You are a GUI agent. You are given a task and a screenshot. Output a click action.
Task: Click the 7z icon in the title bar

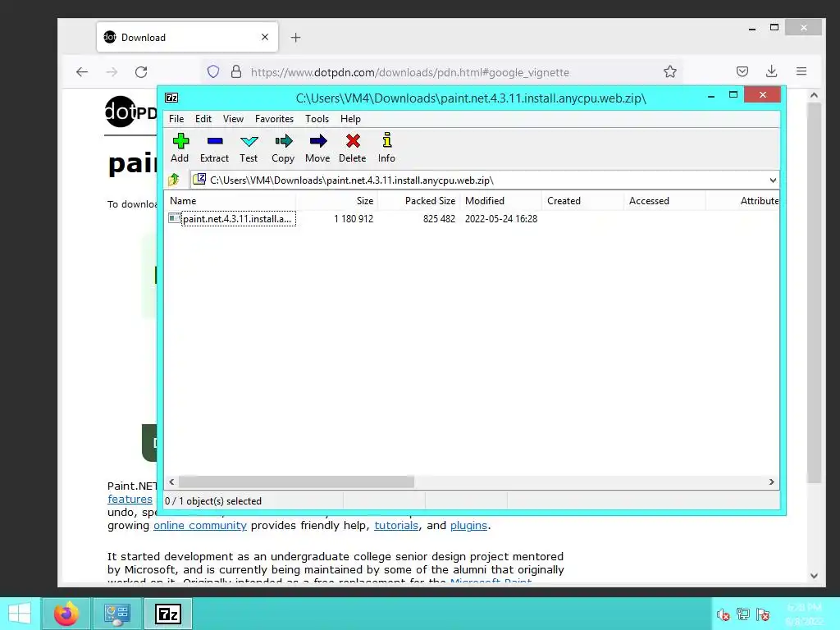point(171,98)
